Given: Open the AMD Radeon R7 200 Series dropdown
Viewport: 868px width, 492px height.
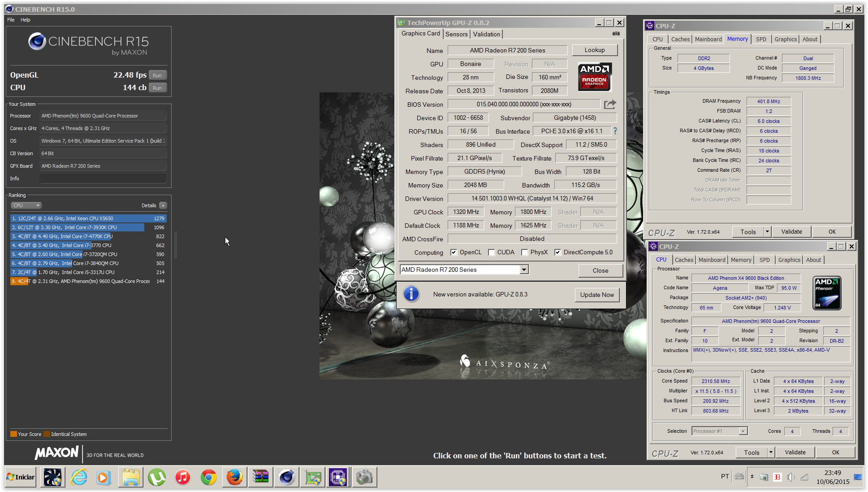Looking at the screenshot, I should 524,270.
